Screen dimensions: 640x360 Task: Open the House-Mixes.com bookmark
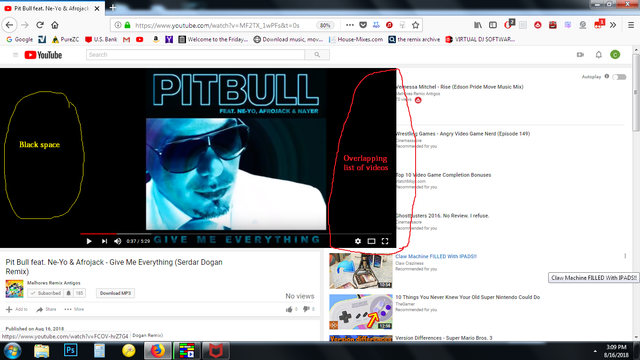tap(356, 40)
